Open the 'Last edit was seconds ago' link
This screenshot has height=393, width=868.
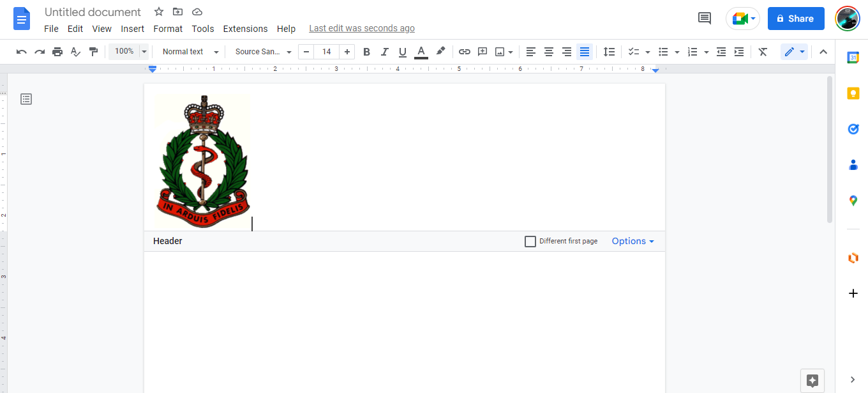click(x=362, y=28)
